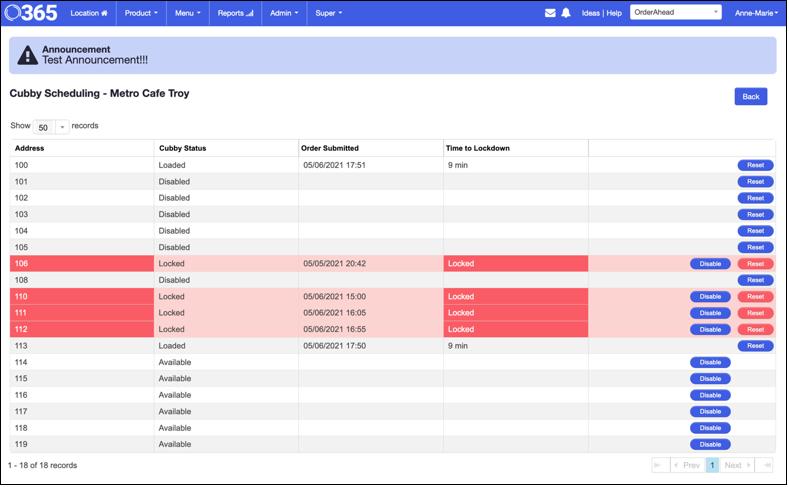Jump to last page of records
Image resolution: width=789 pixels, height=487 pixels.
pyautogui.click(x=764, y=465)
